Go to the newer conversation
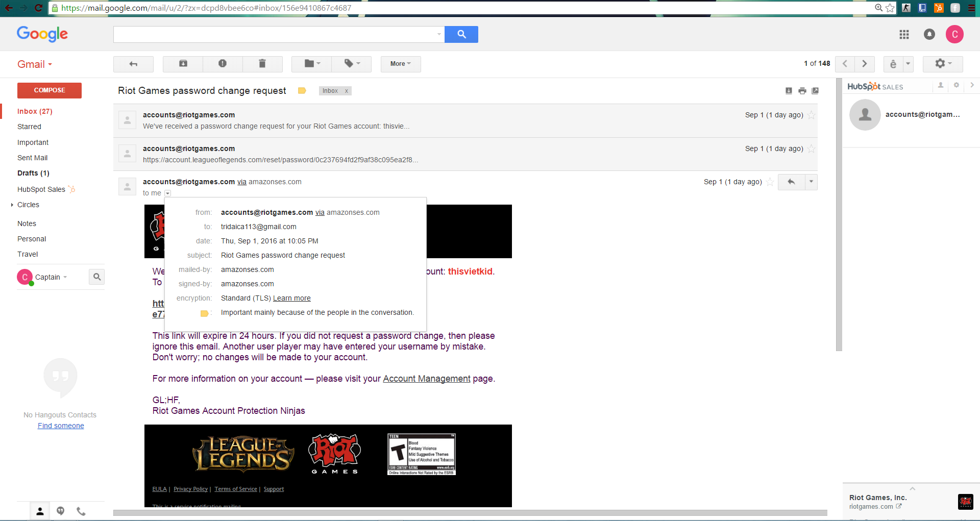This screenshot has width=980, height=521. click(845, 64)
